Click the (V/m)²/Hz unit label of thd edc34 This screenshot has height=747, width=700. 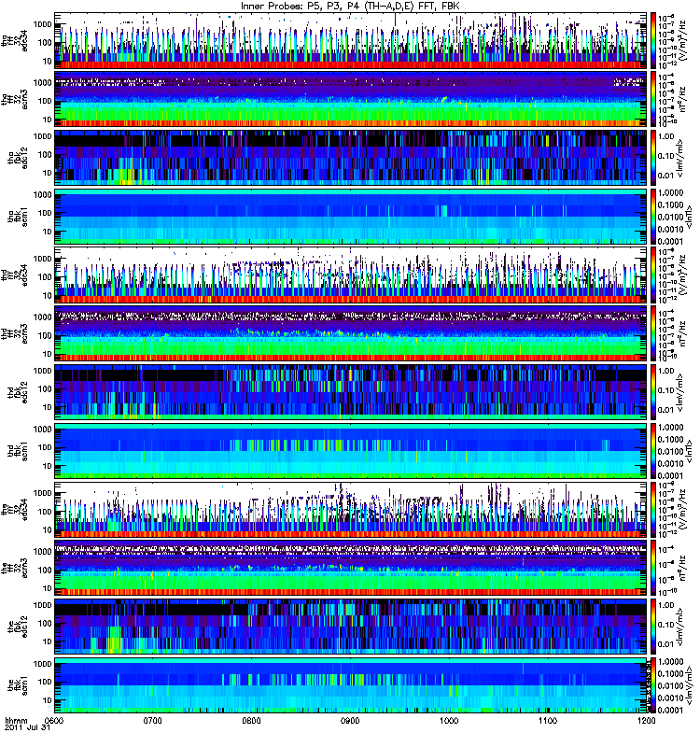[682, 275]
